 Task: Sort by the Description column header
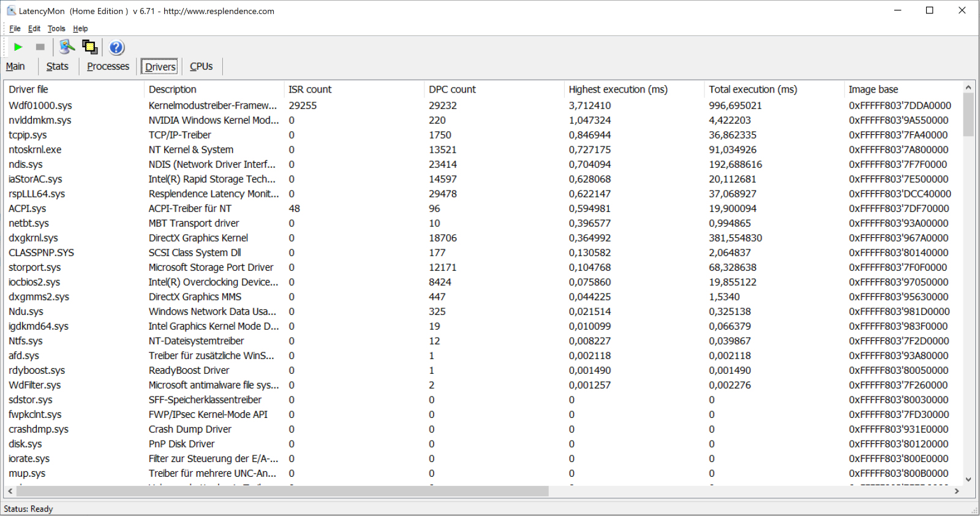tap(214, 89)
